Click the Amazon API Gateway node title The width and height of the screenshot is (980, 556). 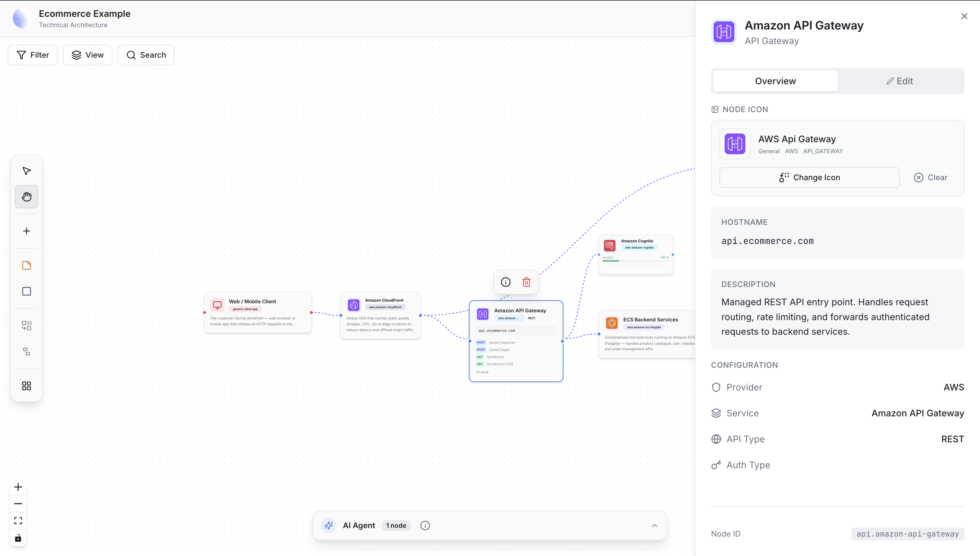520,310
